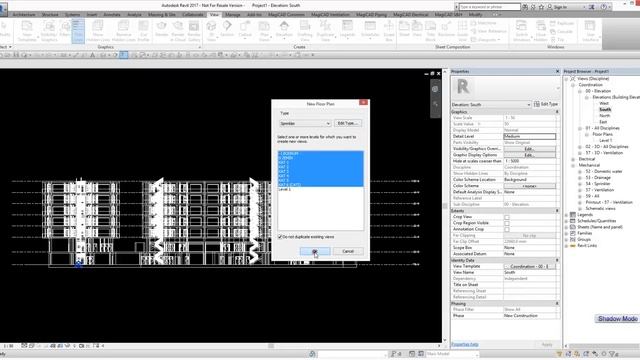Toggle the highlighted Thin Lines tool

point(78,31)
